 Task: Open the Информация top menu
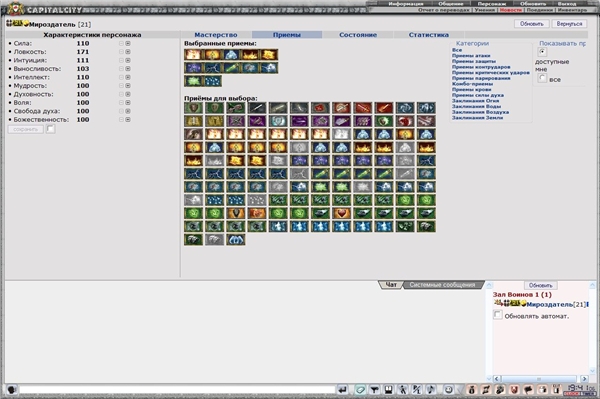(x=406, y=3)
